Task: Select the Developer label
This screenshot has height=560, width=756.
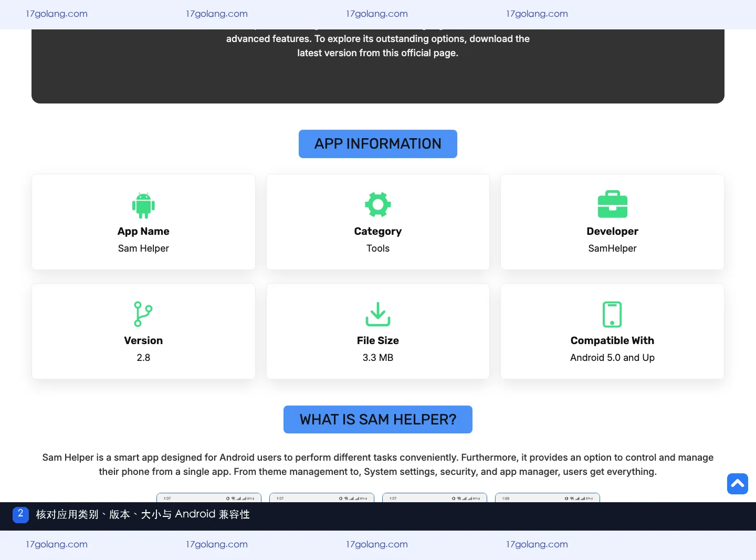Action: click(612, 231)
